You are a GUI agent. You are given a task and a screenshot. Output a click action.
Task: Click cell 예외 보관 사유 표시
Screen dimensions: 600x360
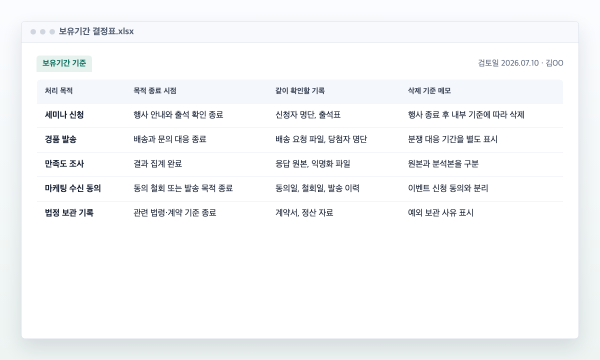point(441,213)
